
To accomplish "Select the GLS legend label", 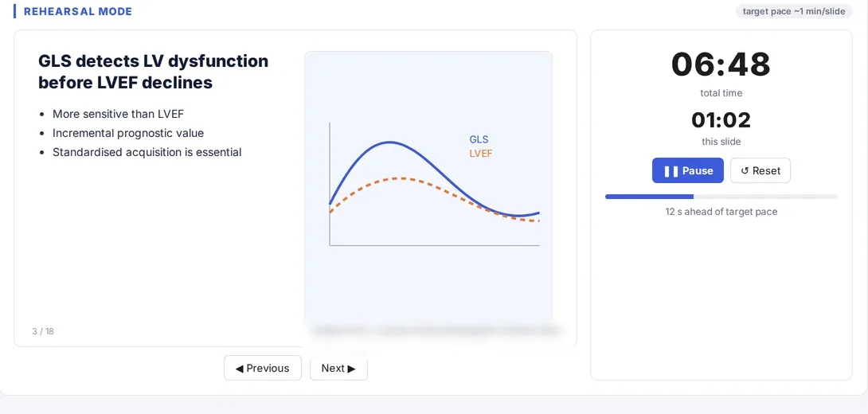I will point(479,139).
